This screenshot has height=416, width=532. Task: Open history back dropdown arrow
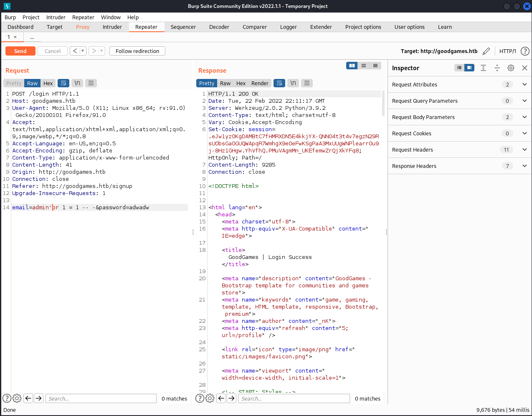[83, 51]
